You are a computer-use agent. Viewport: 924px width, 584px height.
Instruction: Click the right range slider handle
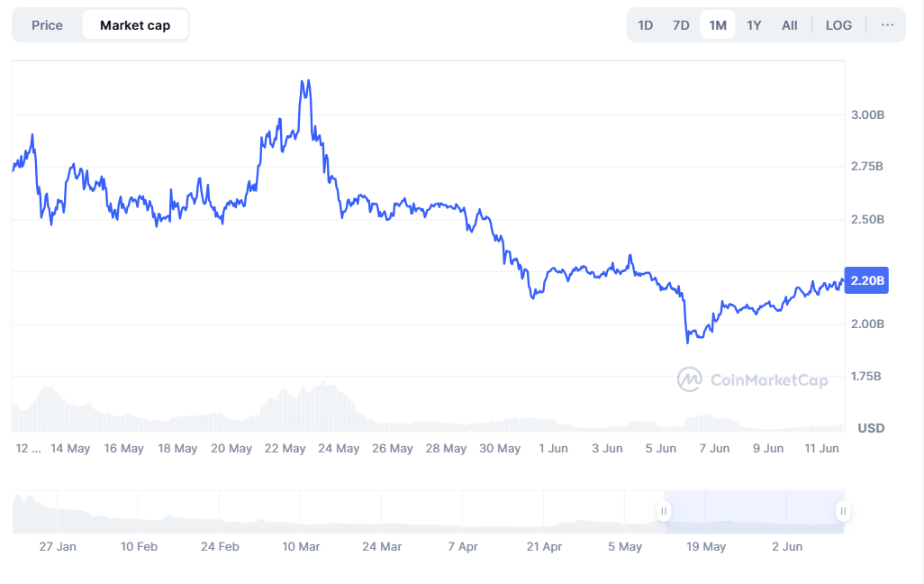click(x=843, y=512)
